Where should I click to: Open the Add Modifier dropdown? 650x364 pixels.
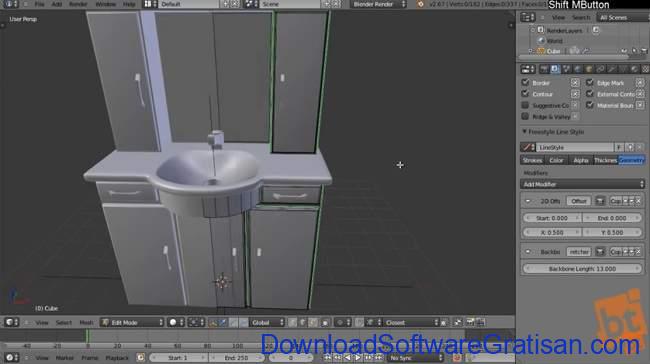coord(582,184)
